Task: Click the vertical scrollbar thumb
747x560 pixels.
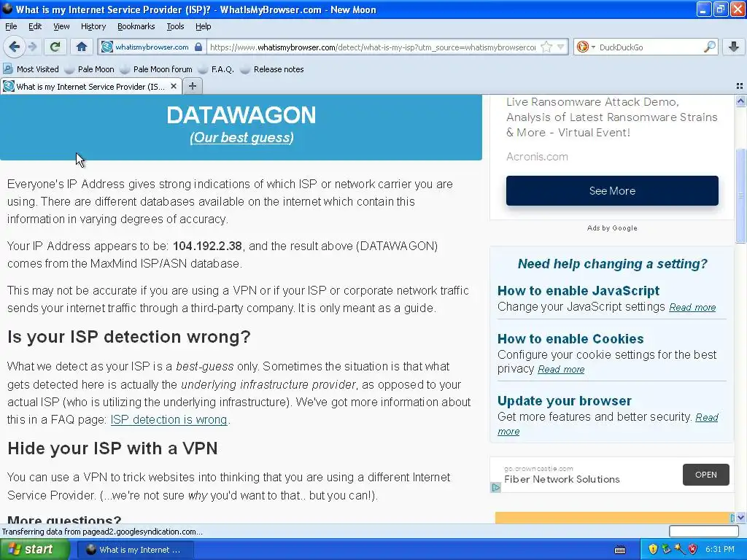Action: pyautogui.click(x=740, y=195)
